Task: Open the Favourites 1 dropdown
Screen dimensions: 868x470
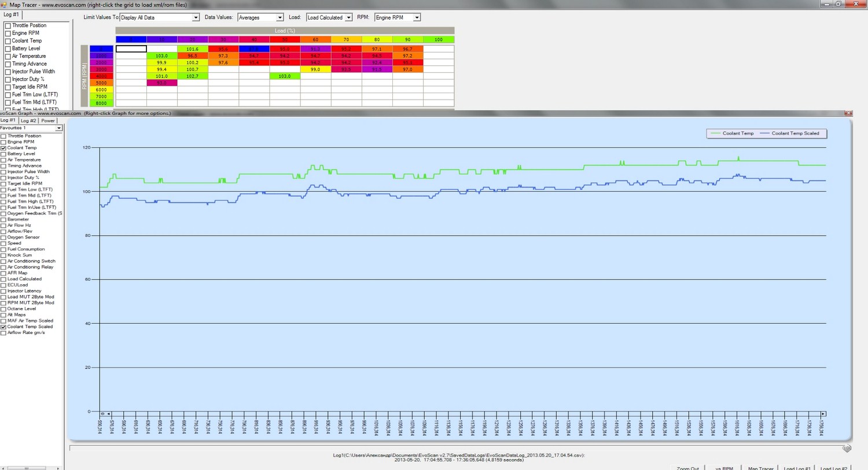Action: coord(58,128)
